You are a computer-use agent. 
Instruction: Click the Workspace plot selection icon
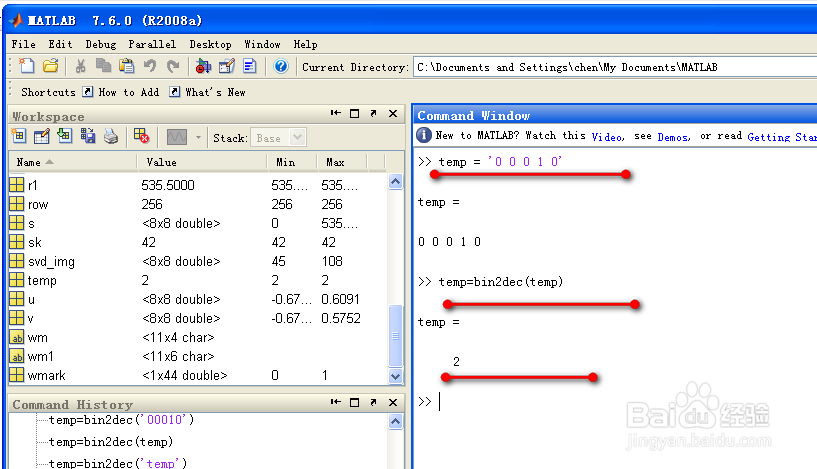177,138
